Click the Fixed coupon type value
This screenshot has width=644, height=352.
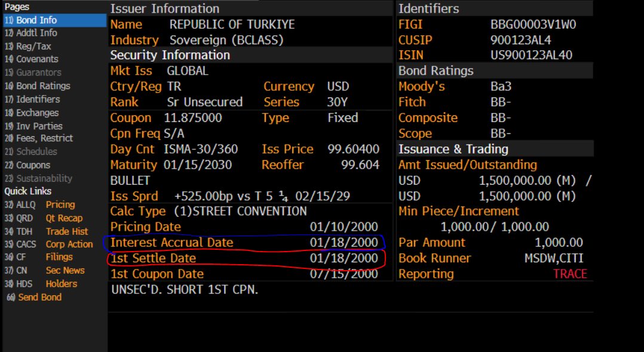342,118
